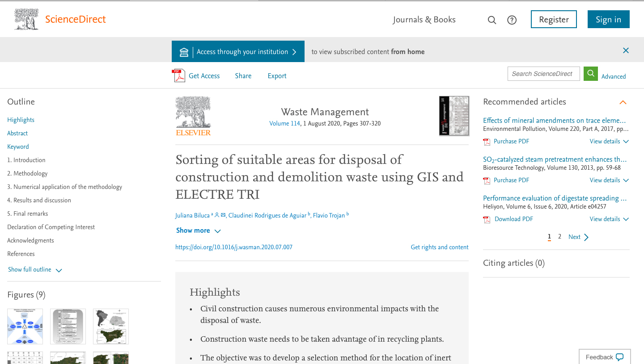The width and height of the screenshot is (644, 364).
Task: Click Get rights and content link
Action: pos(440,247)
